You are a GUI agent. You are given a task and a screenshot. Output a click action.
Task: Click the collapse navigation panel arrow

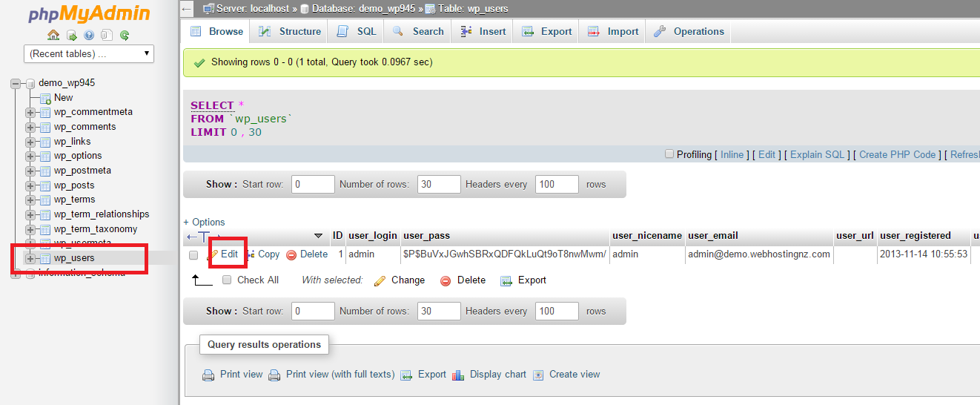pyautogui.click(x=187, y=8)
